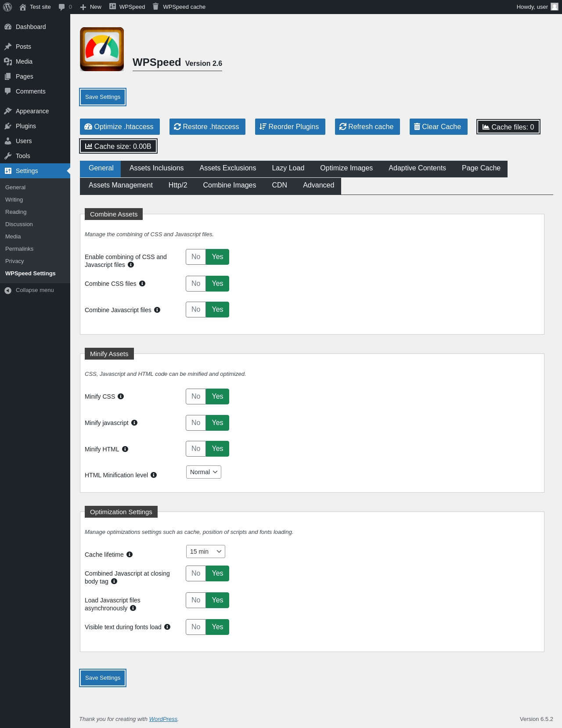Click the Reorder Plugins button

[290, 127]
